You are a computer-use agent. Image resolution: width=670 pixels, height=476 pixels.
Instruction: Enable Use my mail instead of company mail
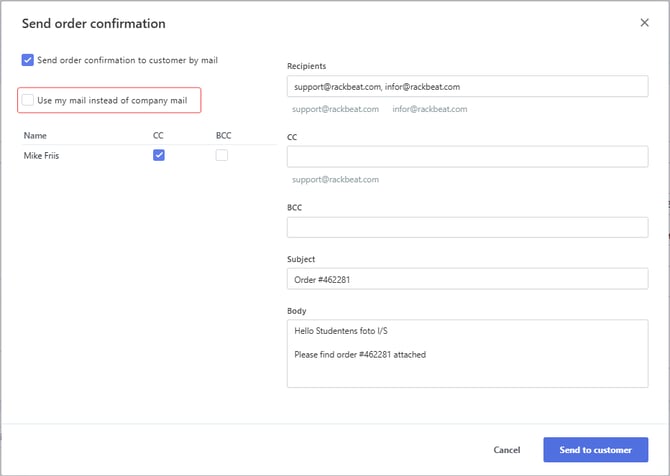(27, 100)
